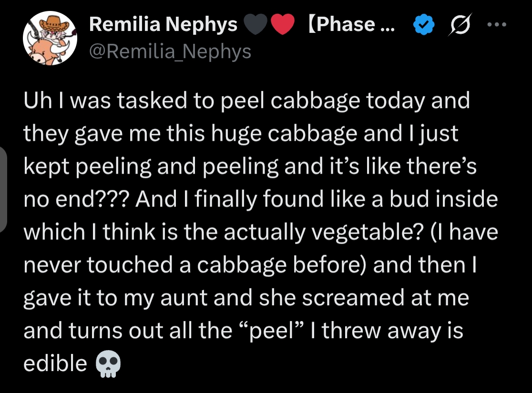The image size is (532, 393).
Task: Click the text no end??? in tweet
Action: coord(77,198)
